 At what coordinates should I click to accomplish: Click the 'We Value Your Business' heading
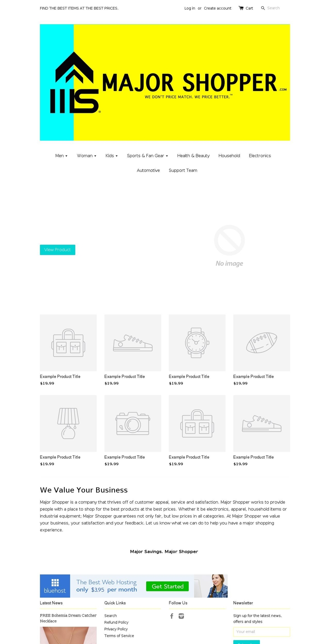pos(84,490)
